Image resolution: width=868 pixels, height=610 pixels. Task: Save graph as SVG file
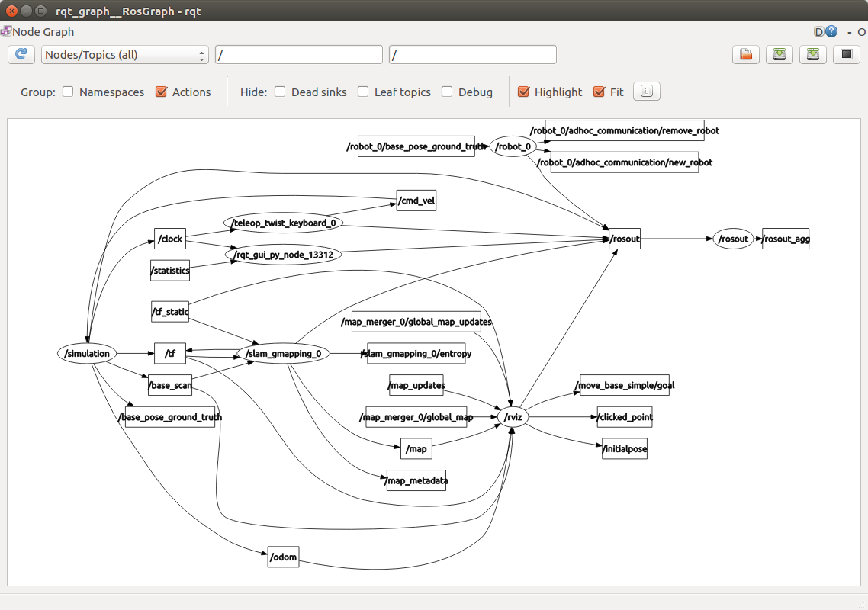[x=812, y=54]
